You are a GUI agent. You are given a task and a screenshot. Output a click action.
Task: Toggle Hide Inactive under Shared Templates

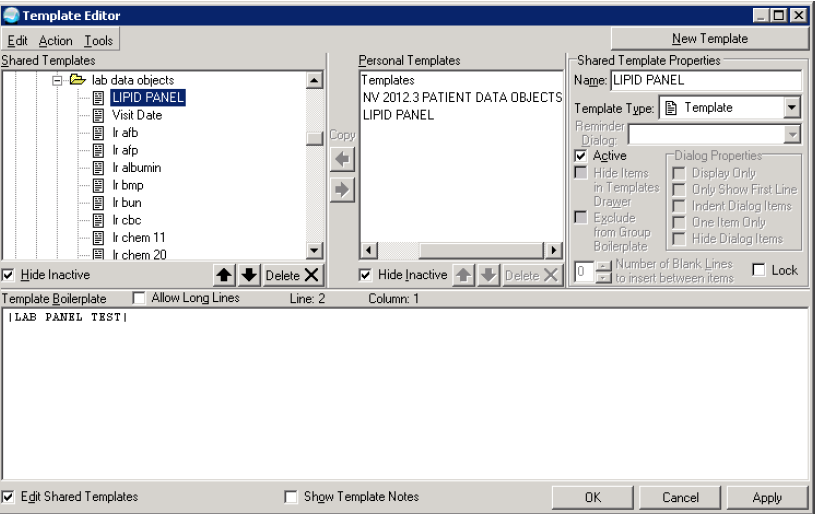pos(8,275)
